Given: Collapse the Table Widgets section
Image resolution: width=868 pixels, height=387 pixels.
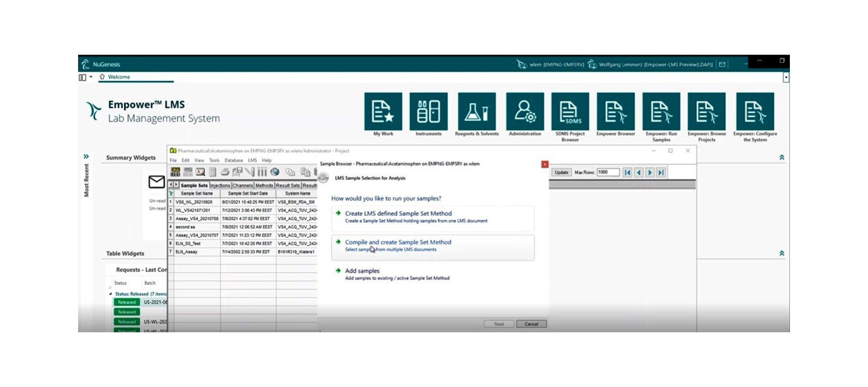Looking at the screenshot, I should coord(782,253).
